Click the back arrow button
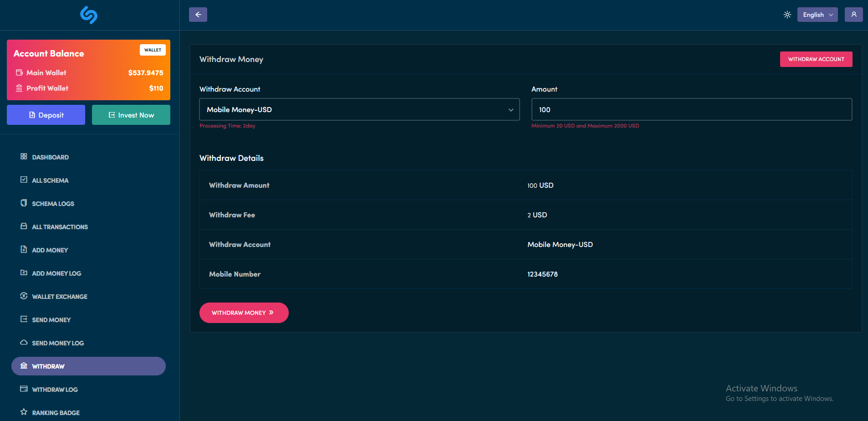 coord(198,15)
